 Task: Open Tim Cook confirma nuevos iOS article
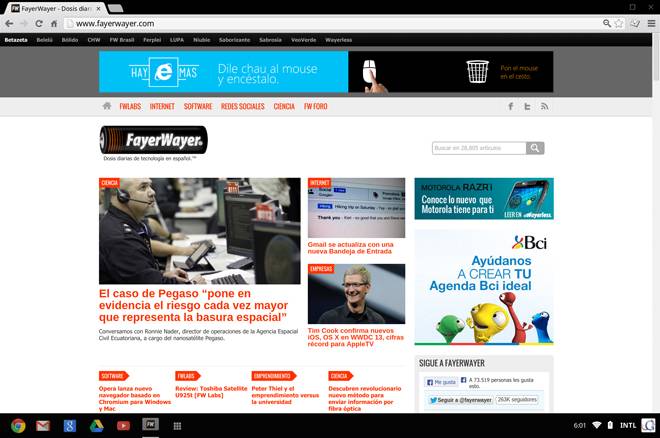coord(356,337)
